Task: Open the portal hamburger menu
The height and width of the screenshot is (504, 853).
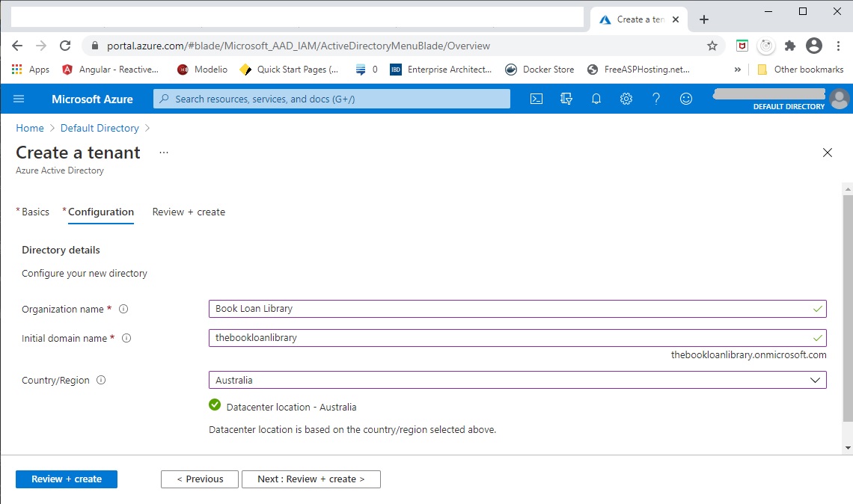Action: (x=19, y=98)
